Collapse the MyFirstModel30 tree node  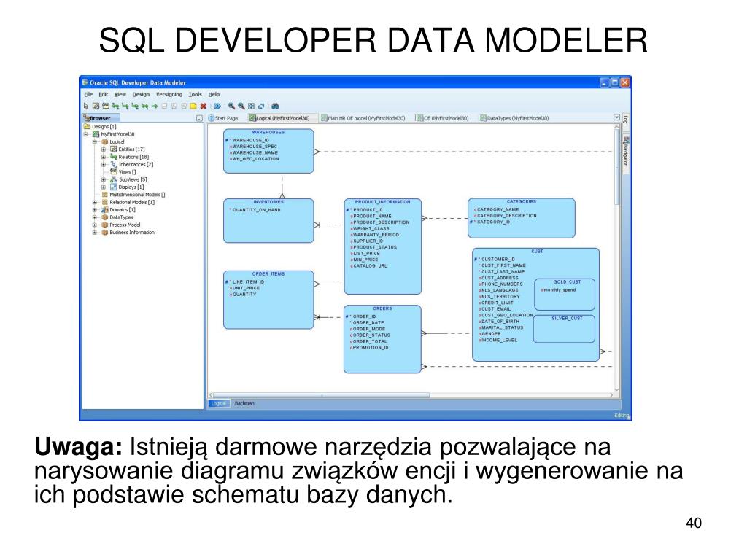coord(86,134)
